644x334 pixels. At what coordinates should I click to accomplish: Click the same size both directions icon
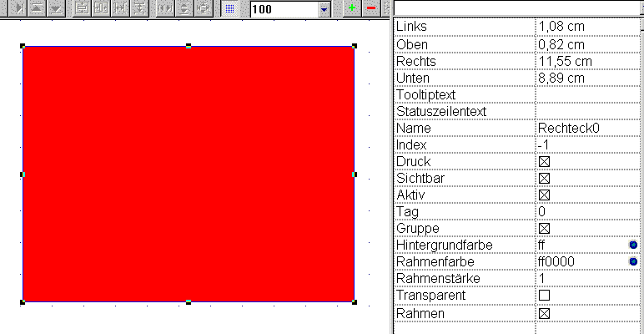point(204,8)
